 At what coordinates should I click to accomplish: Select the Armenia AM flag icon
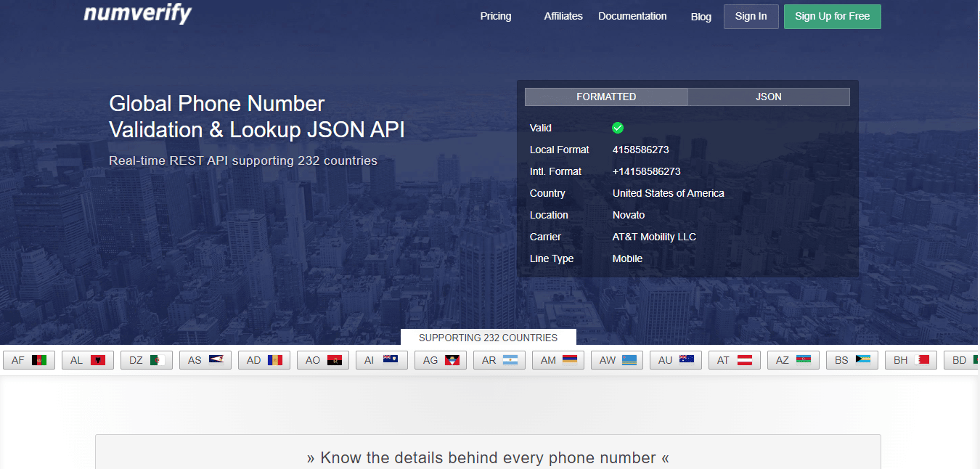point(569,359)
